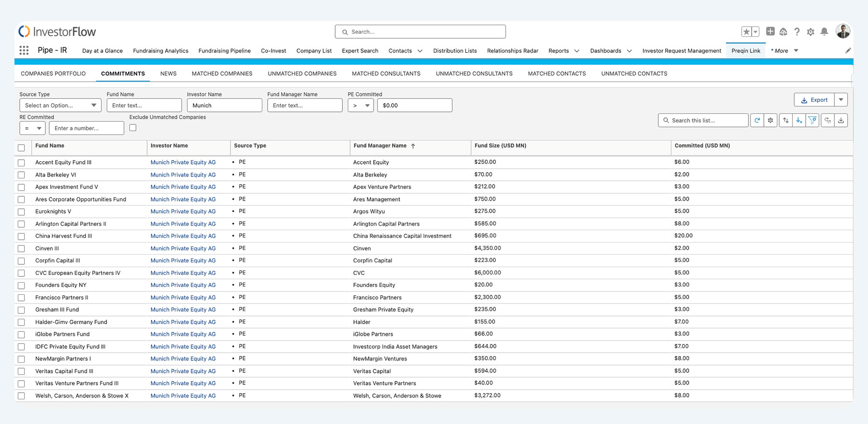Image resolution: width=868 pixels, height=424 pixels.
Task: Open Munich Private Equity AG link for Euroknights V
Action: click(183, 211)
